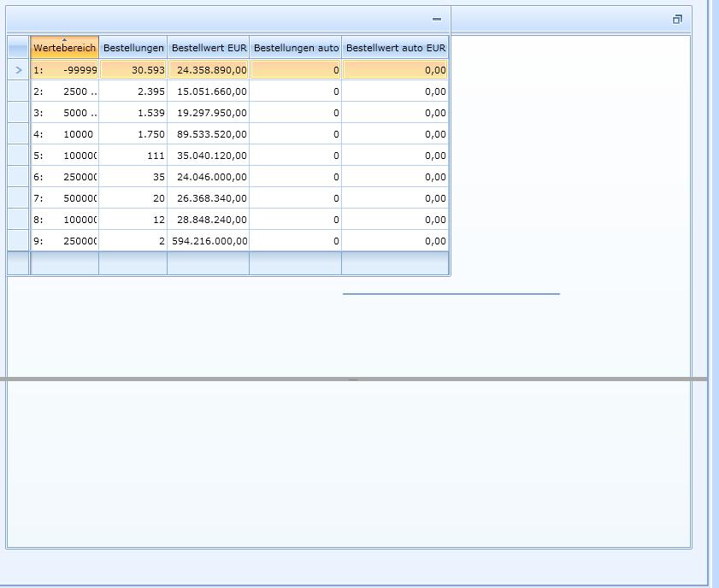Click the row header of row 9
719x588 pixels.
tap(18, 241)
